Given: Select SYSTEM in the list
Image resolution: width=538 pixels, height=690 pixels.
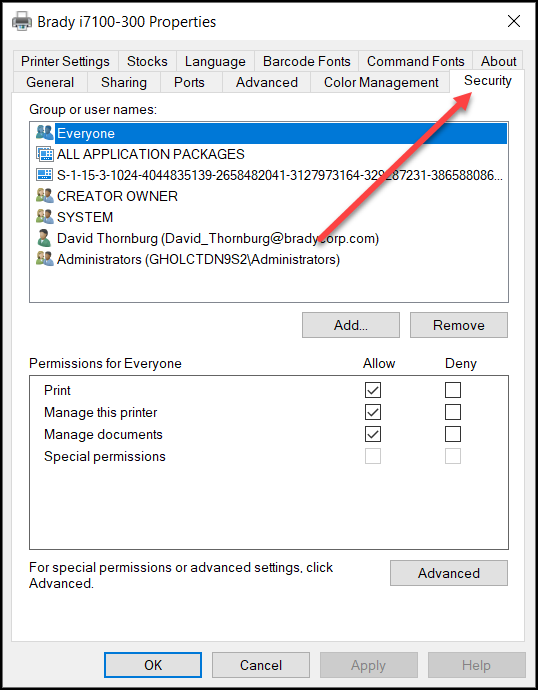Looking at the screenshot, I should click(x=269, y=217).
